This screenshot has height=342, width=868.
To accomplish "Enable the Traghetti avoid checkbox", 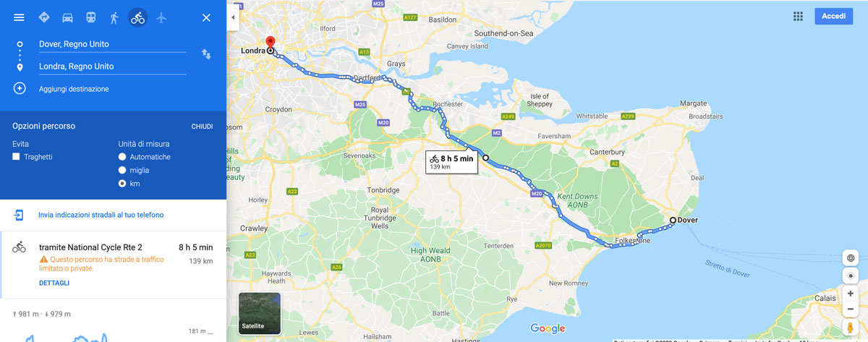I will [16, 157].
